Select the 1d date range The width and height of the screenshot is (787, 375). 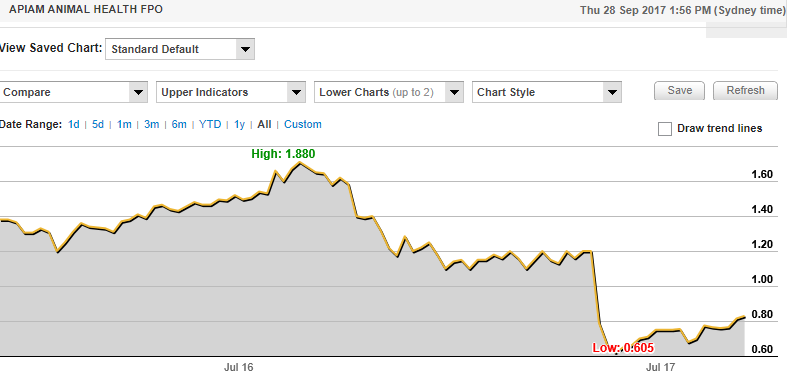(74, 124)
